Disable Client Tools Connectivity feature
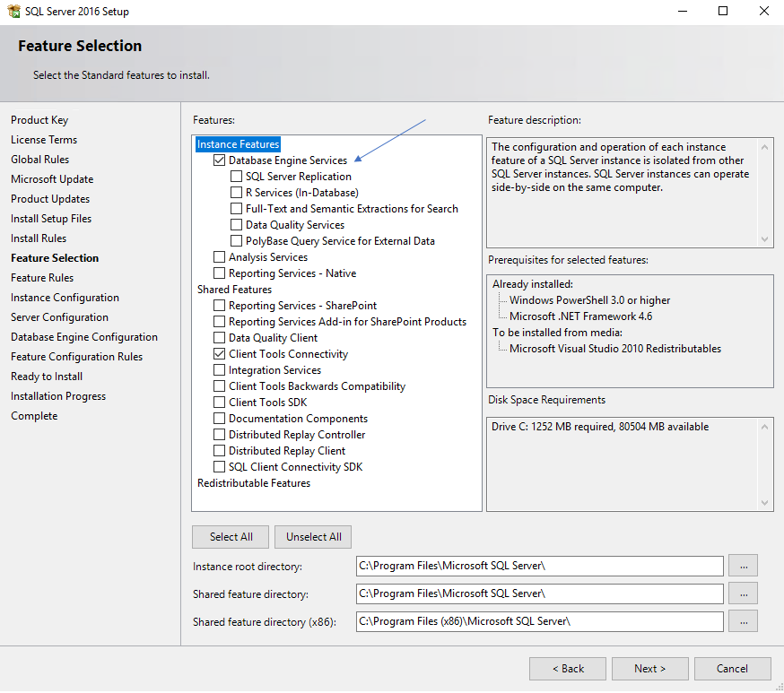The width and height of the screenshot is (784, 693). click(220, 354)
